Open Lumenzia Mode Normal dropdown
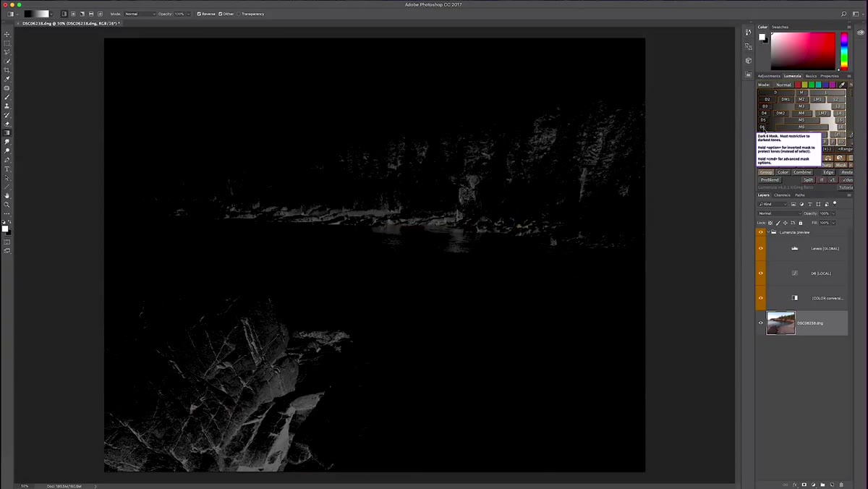Viewport: 868px width, 489px height. pos(783,85)
